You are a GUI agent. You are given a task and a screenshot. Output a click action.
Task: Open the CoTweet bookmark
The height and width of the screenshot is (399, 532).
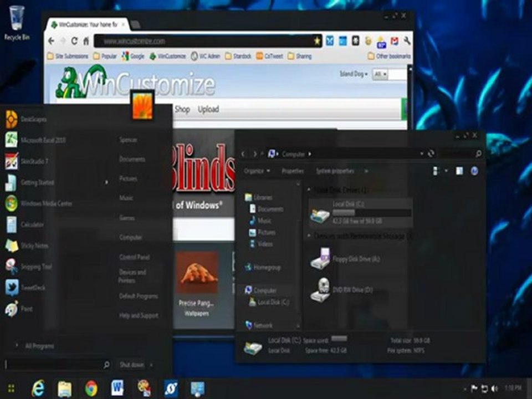coord(270,56)
